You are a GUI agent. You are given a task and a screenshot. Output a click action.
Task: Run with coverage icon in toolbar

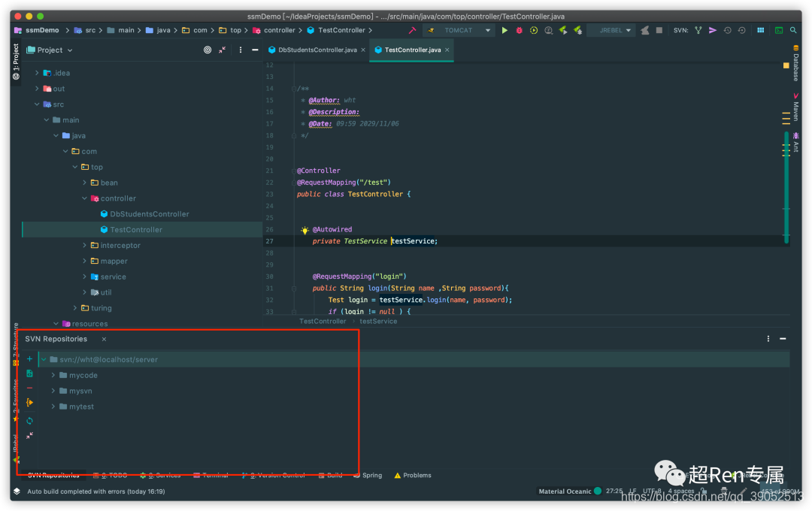(533, 31)
